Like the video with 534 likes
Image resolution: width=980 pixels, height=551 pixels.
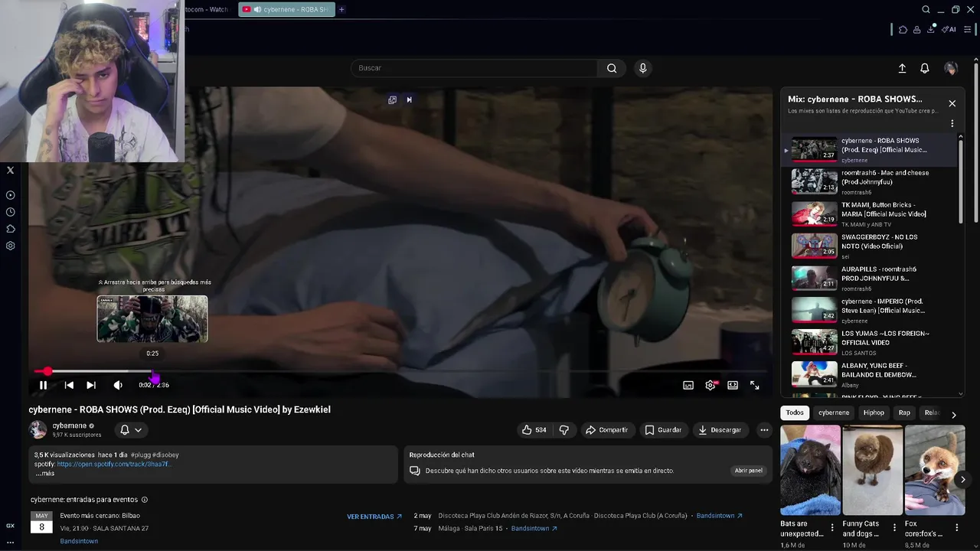534,430
